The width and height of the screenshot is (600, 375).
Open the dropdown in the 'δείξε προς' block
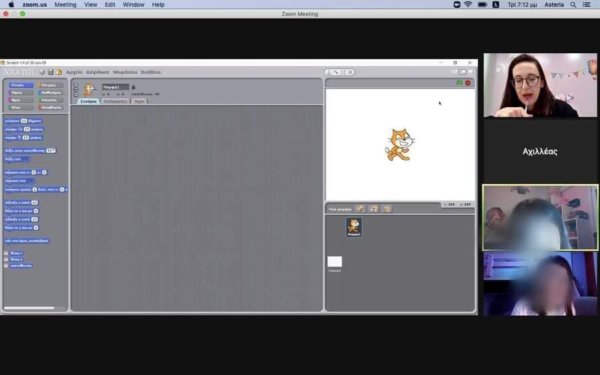coord(25,159)
